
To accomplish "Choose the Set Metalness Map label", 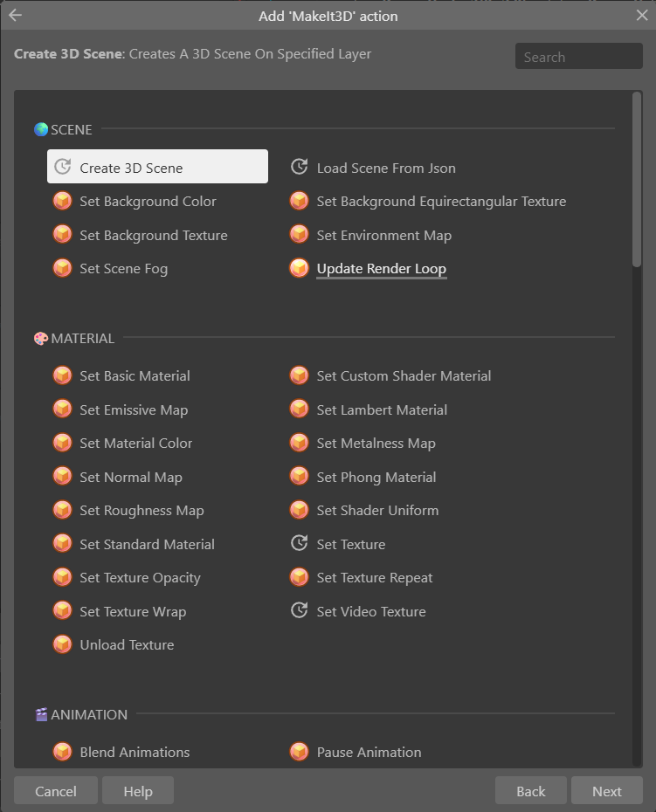I will tap(376, 444).
